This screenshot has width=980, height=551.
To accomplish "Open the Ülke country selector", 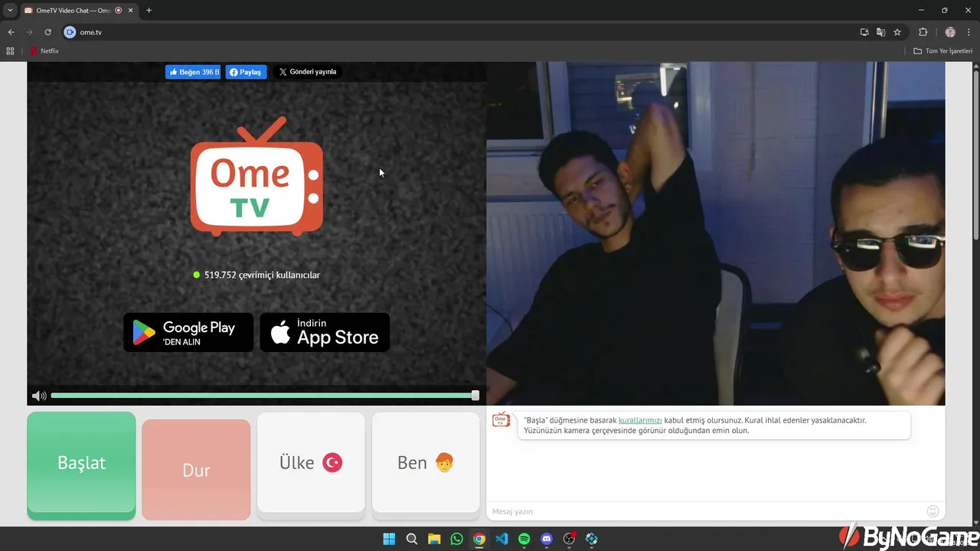I will coord(311,462).
